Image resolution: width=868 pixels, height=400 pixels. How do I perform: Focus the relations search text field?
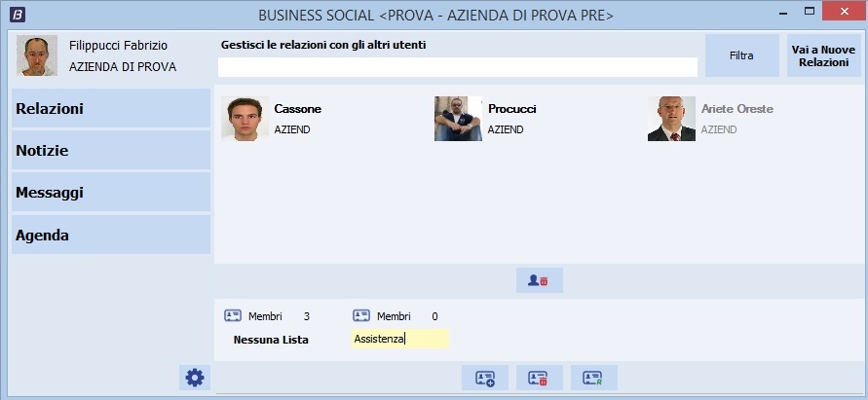tap(457, 67)
